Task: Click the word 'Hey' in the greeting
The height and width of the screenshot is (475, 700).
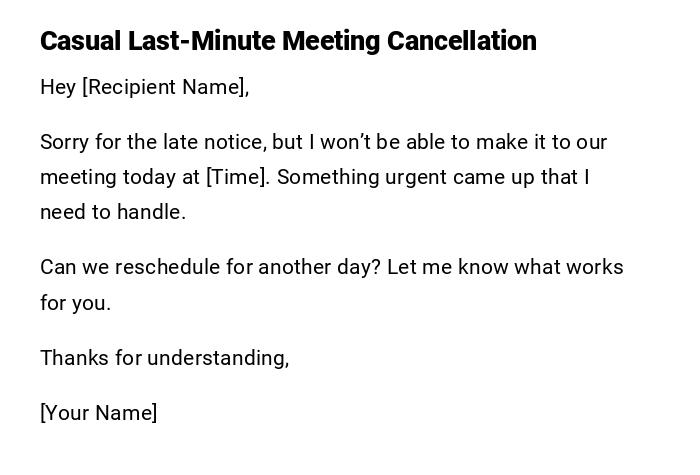Action: [58, 87]
